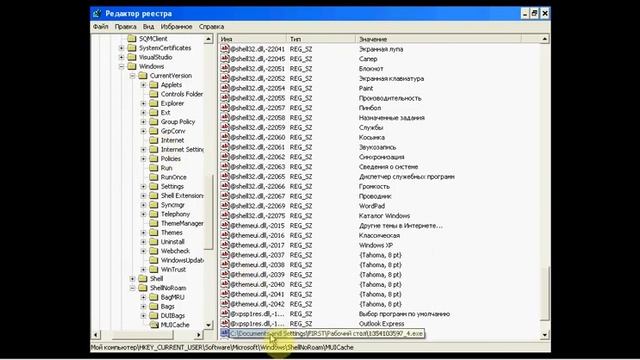Image resolution: width=640 pixels, height=360 pixels.
Task: Click the string icon of Outlook Express entry
Action: [x=224, y=323]
